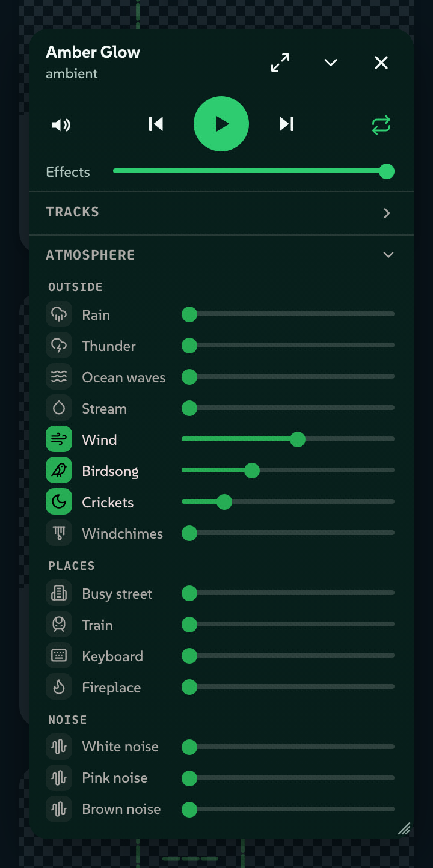Set Thunder volume on its slider track
Viewport: 433px width, 868px height.
288,345
